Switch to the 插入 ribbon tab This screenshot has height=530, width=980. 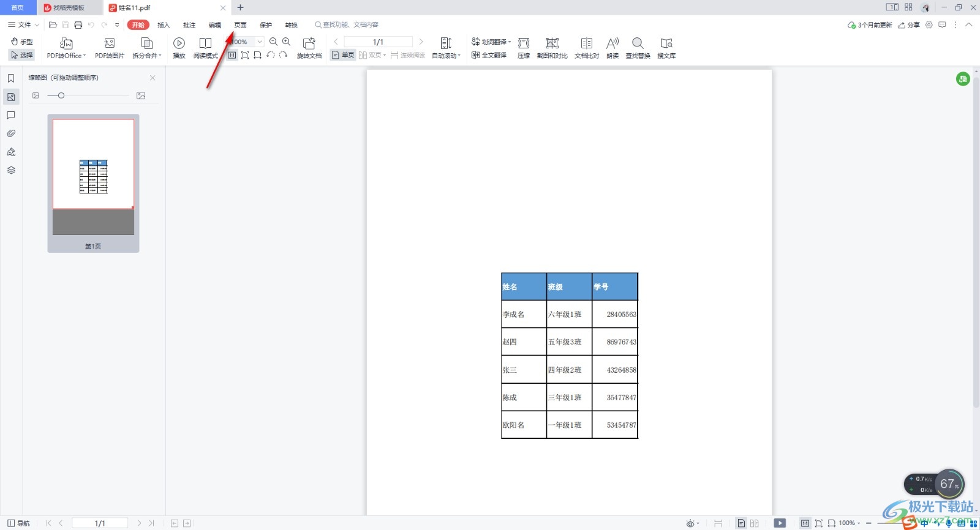point(164,25)
